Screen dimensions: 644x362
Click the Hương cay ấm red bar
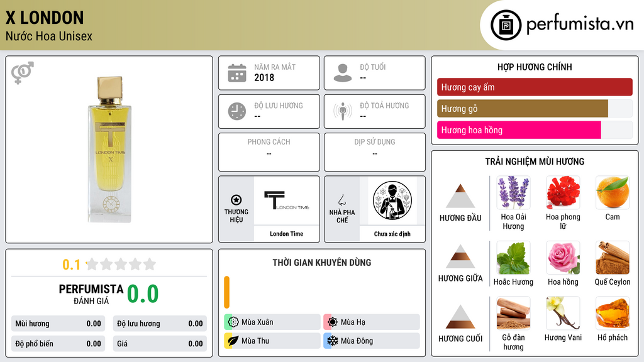click(535, 87)
